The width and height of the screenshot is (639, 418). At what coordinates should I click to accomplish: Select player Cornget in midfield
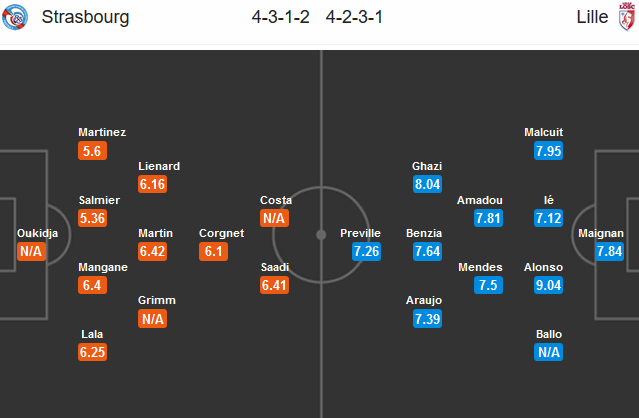[222, 234]
